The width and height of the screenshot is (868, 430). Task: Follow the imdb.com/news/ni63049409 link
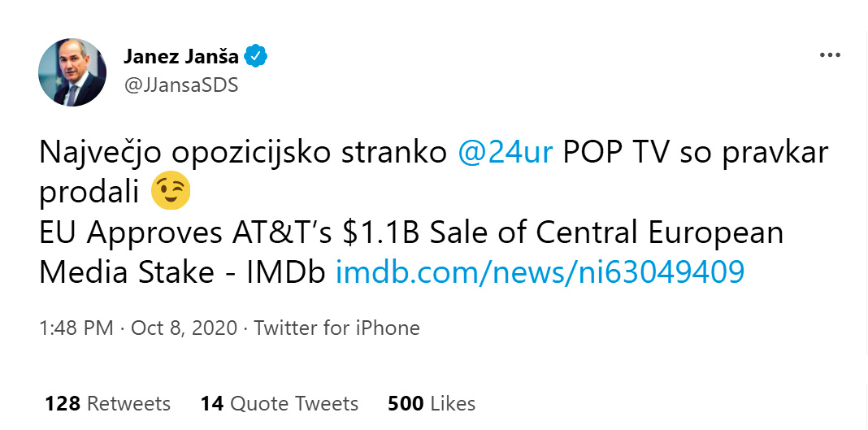[540, 272]
